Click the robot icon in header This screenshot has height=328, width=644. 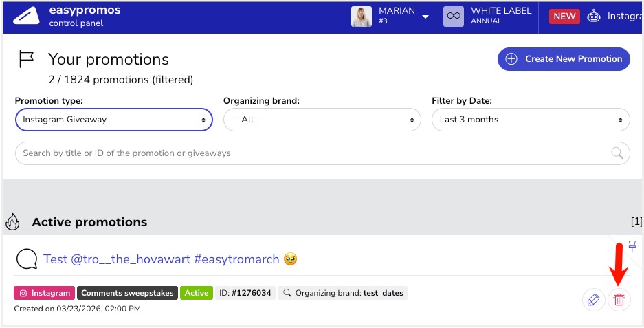pyautogui.click(x=594, y=17)
